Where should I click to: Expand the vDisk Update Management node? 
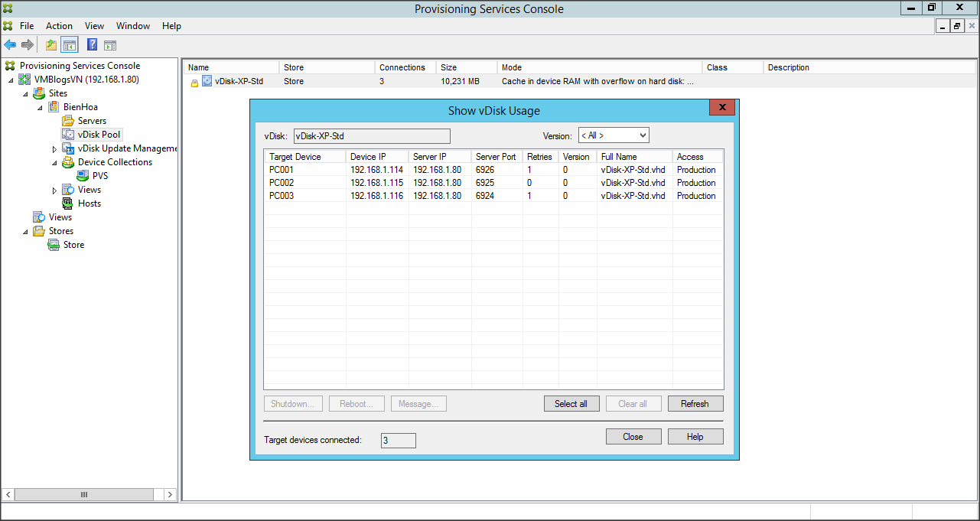point(54,148)
